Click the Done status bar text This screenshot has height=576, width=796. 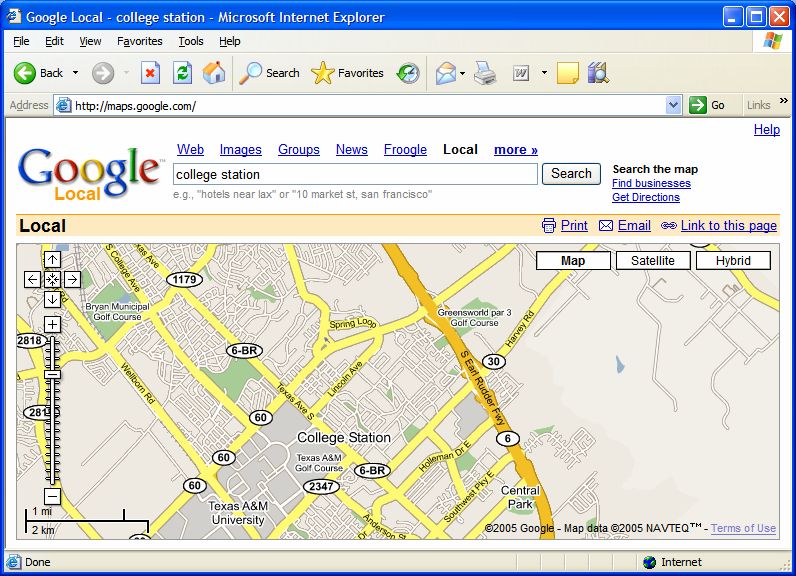coord(38,562)
